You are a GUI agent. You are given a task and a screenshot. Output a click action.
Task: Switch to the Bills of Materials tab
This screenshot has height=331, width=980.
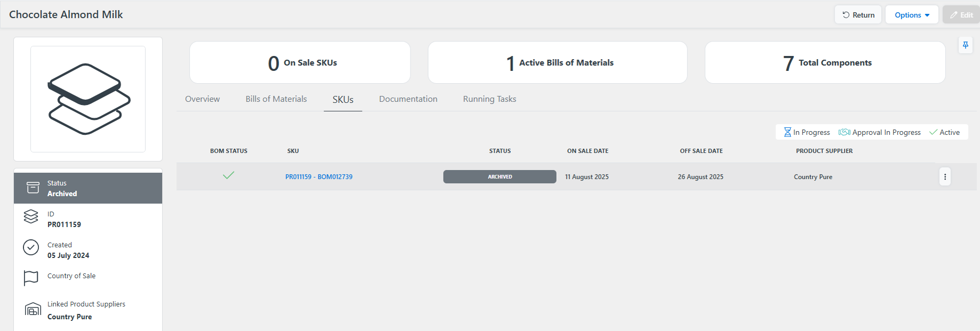click(276, 99)
